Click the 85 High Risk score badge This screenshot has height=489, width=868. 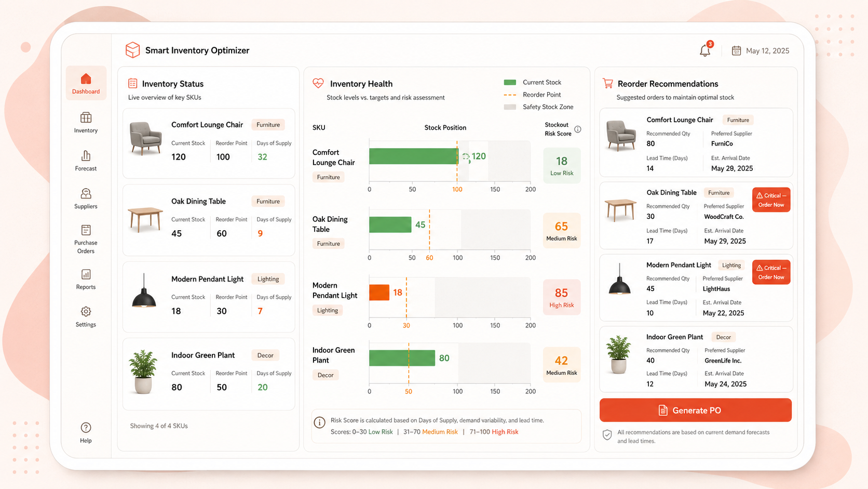click(x=562, y=297)
